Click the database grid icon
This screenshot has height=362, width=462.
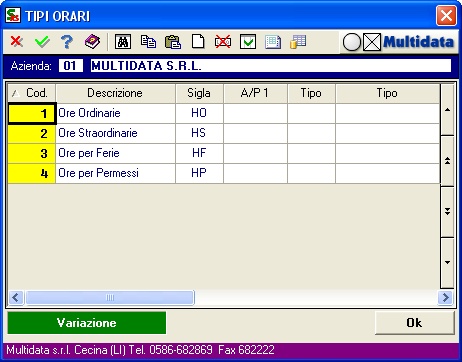(298, 42)
